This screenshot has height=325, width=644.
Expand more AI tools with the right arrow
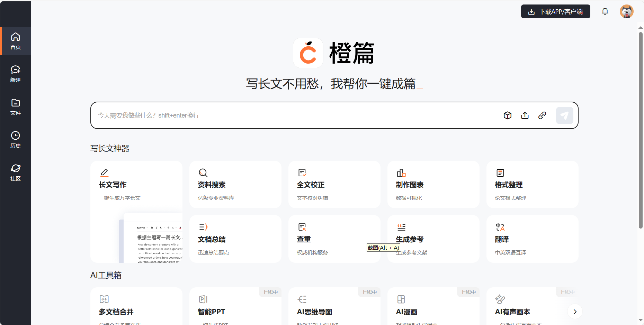(574, 312)
